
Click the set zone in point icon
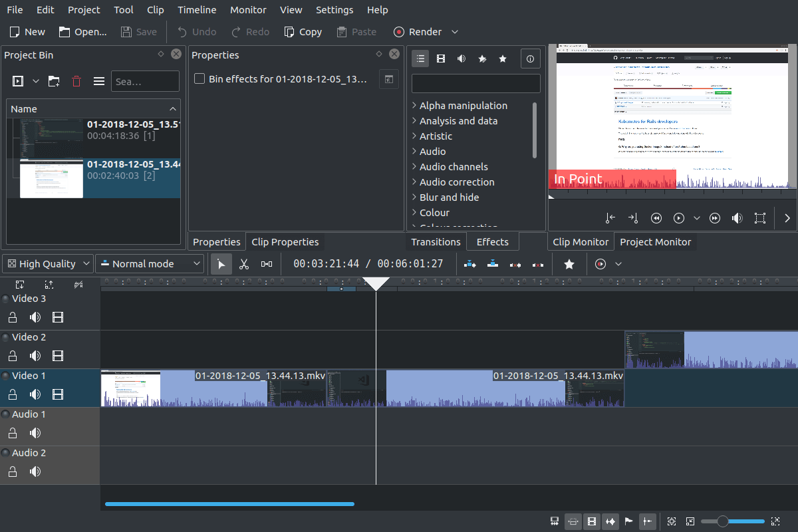(610, 218)
